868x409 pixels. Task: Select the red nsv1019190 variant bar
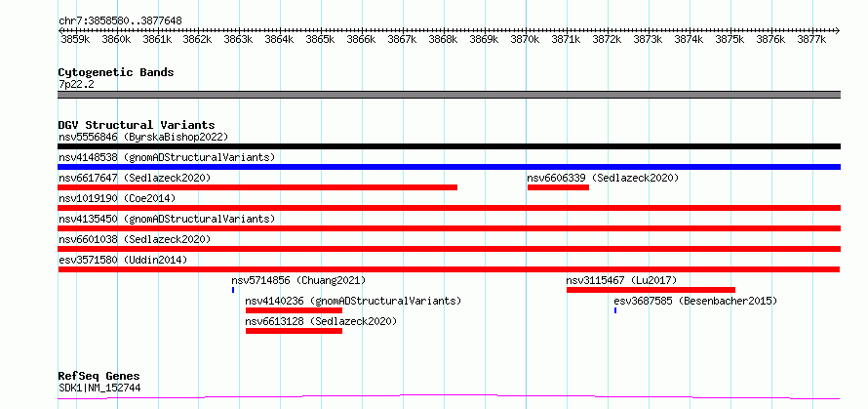449,208
